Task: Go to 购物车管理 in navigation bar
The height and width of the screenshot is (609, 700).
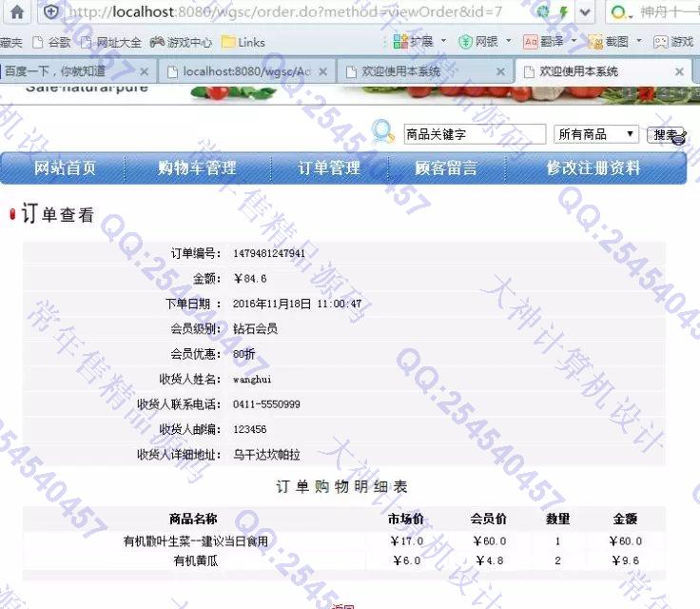Action: [x=197, y=168]
